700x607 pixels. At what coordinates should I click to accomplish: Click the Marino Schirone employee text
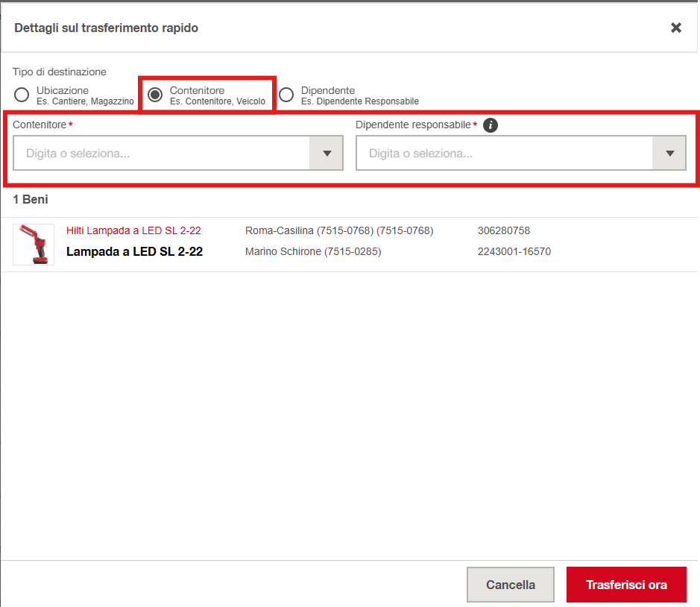coord(312,252)
